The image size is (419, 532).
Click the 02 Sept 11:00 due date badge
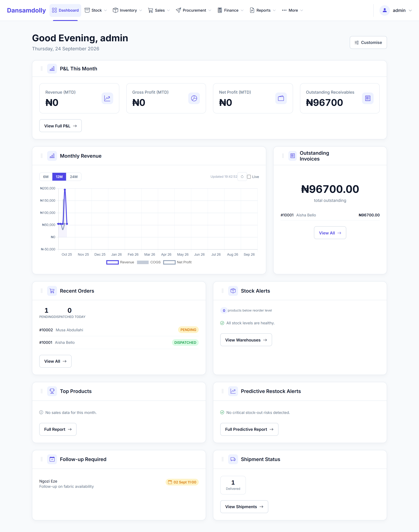[x=182, y=482]
